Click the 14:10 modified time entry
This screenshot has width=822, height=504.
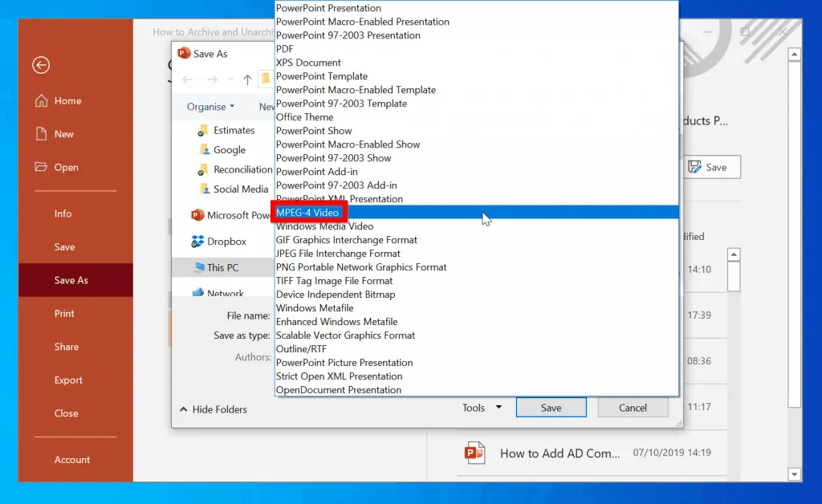[x=699, y=270]
